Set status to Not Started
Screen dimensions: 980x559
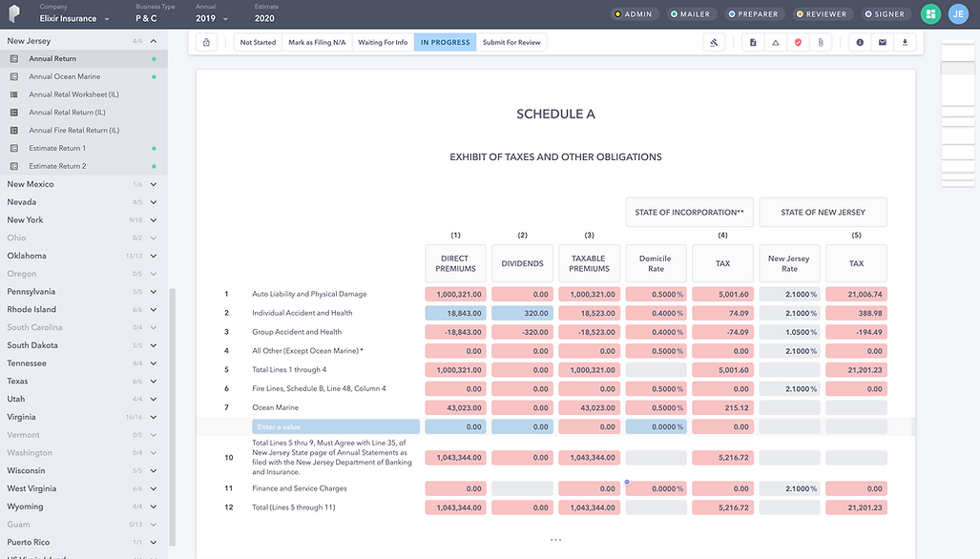pos(259,43)
